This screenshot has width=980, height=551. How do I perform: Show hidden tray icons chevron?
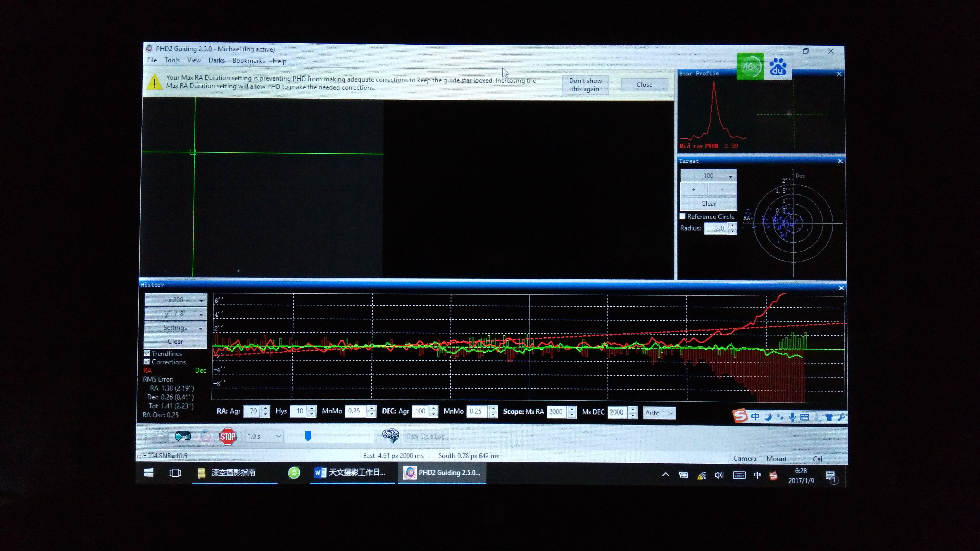pos(666,475)
